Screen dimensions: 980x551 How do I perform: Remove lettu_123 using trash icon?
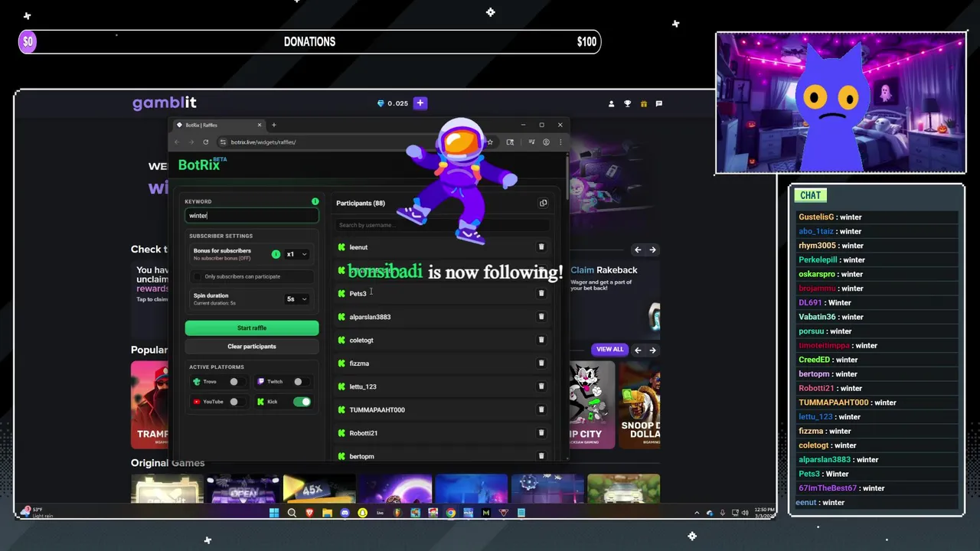tap(541, 386)
